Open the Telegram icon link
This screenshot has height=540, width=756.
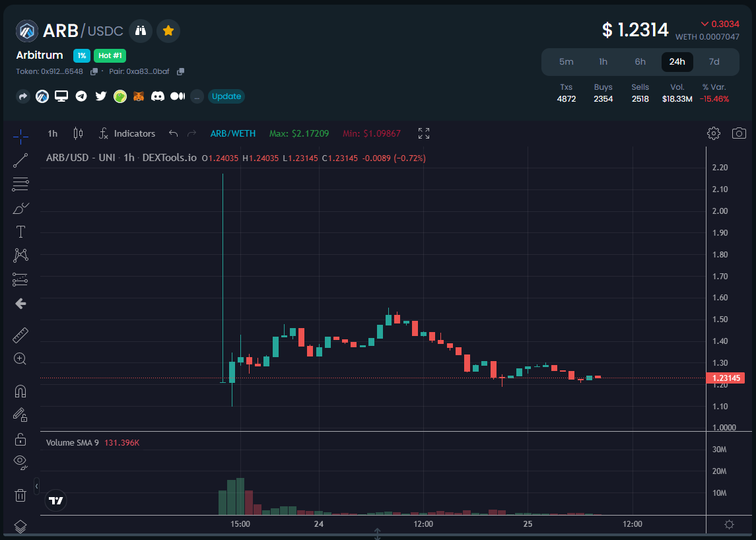coord(81,96)
